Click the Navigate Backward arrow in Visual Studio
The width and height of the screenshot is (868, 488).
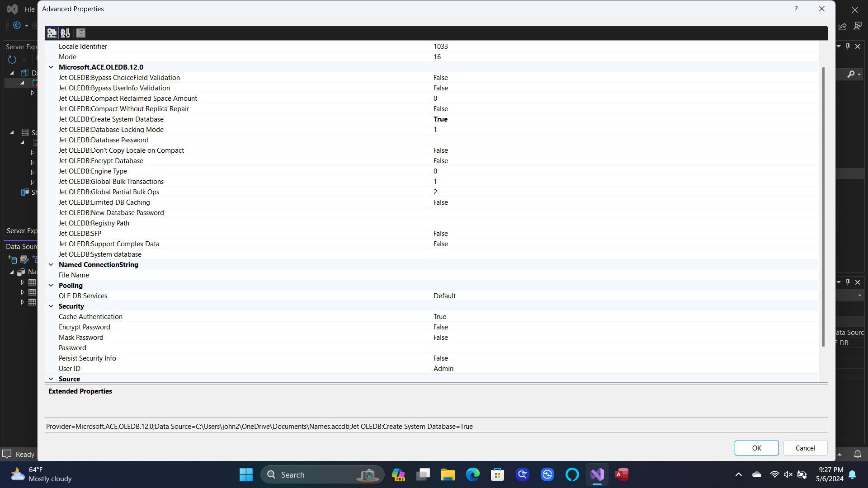[17, 25]
